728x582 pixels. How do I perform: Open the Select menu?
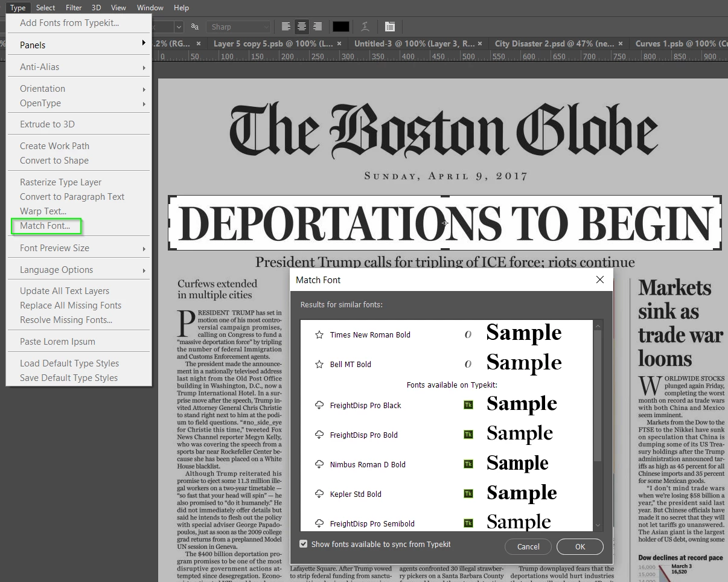click(45, 7)
